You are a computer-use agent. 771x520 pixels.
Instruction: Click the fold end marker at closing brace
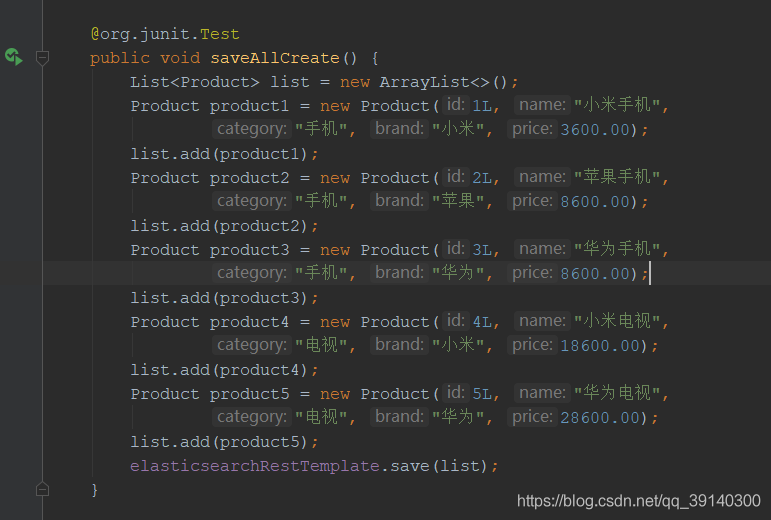[x=42, y=490]
